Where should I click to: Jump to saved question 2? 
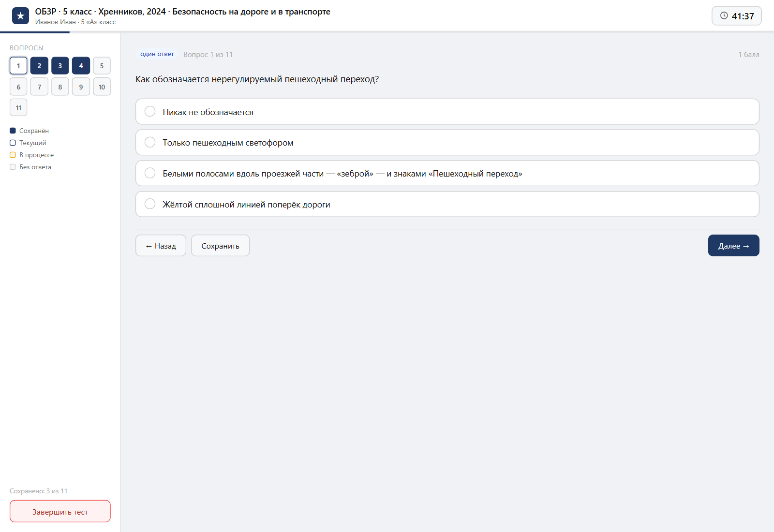point(39,66)
